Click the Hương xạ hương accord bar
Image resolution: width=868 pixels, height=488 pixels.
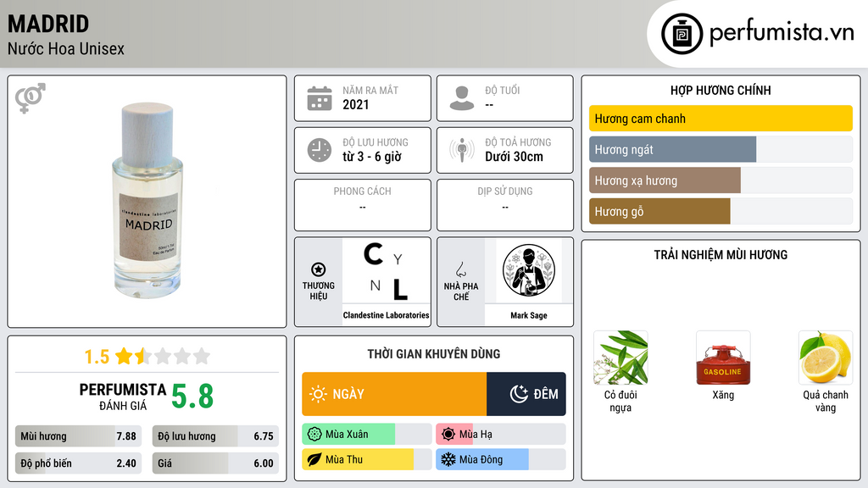click(721, 180)
